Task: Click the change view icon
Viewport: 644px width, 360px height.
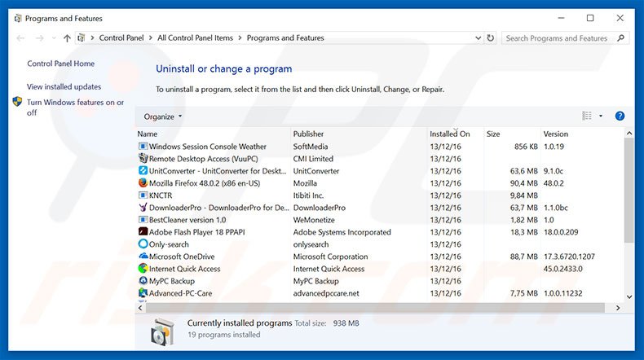Action: coord(587,116)
